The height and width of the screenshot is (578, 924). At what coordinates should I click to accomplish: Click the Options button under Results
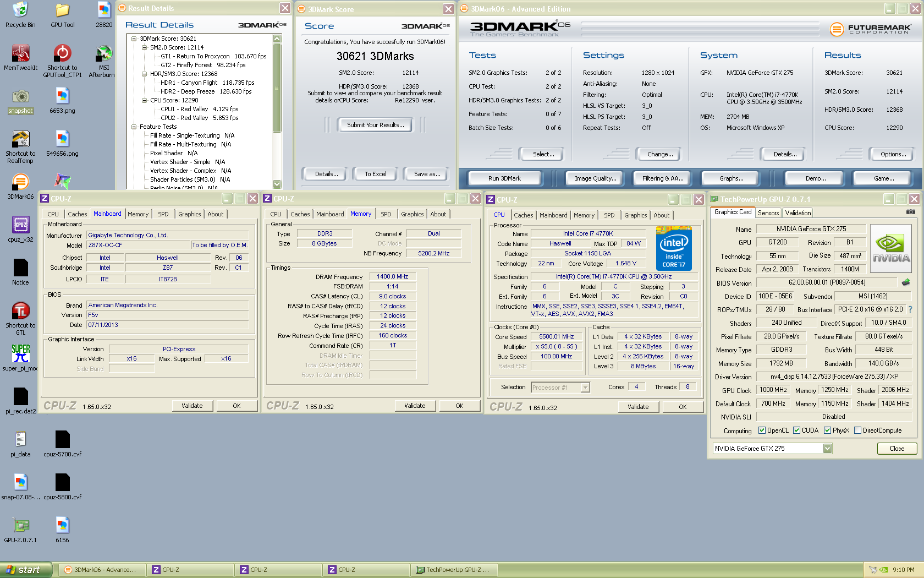pyautogui.click(x=893, y=154)
